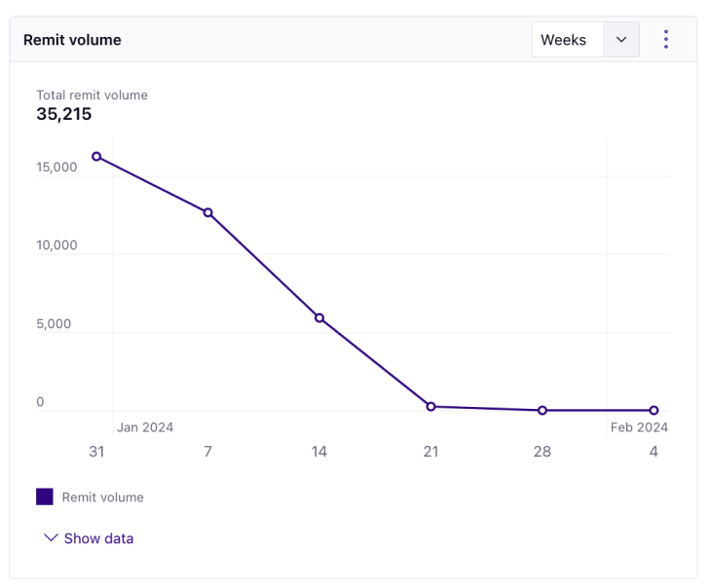Click the 10,000 y-axis label

[56, 245]
